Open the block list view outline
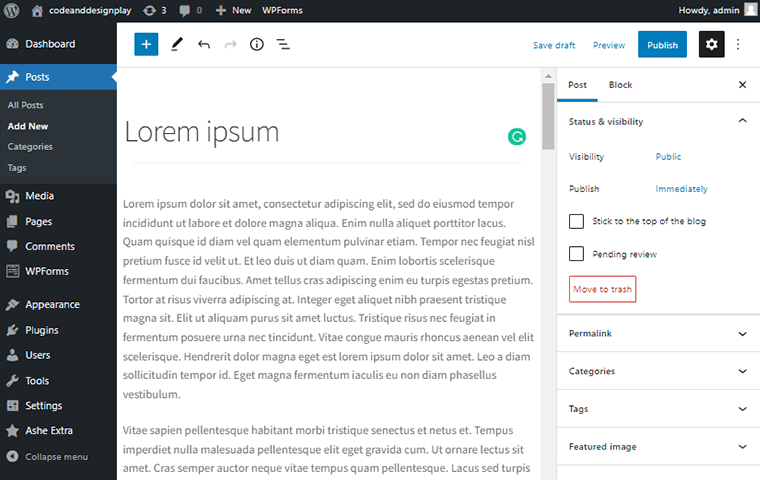The width and height of the screenshot is (760, 480). [x=283, y=45]
